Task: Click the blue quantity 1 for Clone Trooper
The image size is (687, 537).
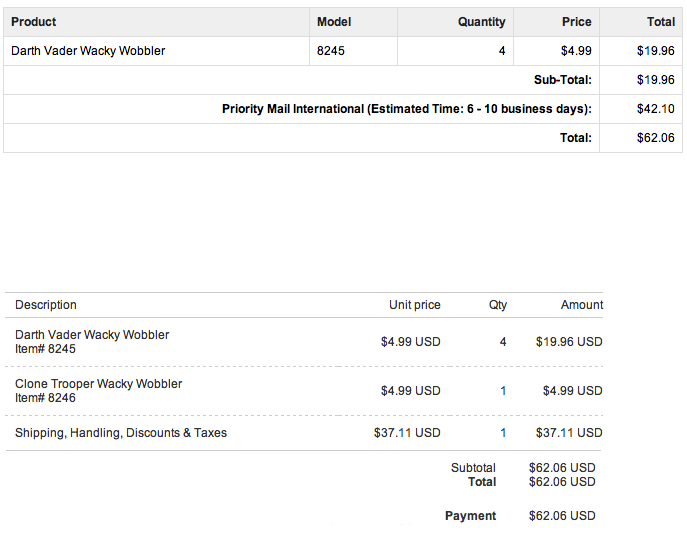Action: pyautogui.click(x=503, y=391)
